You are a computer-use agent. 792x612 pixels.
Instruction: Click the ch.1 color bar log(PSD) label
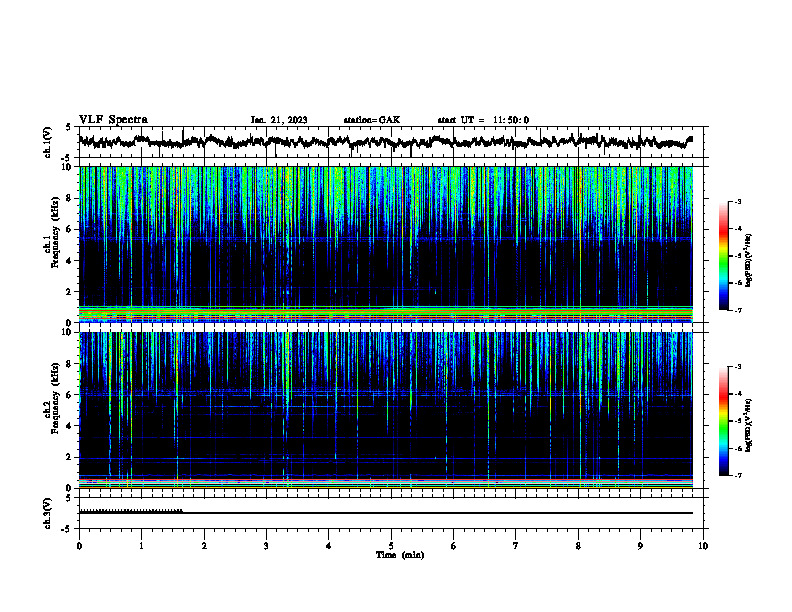[x=749, y=260]
